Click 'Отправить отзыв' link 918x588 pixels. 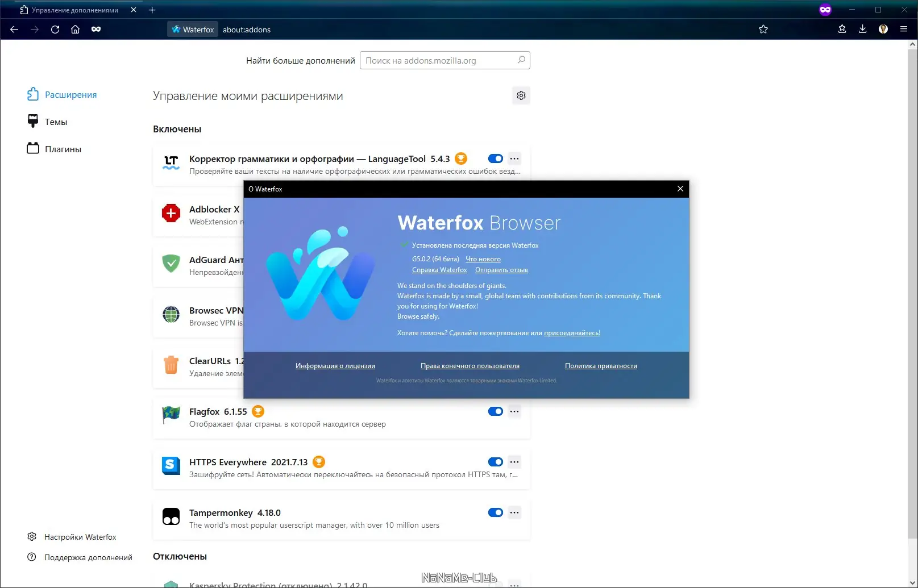coord(501,270)
